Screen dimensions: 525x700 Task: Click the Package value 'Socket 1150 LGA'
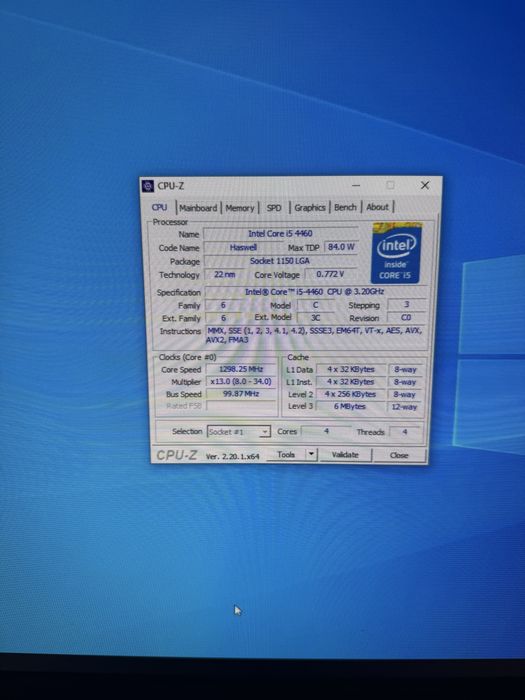pyautogui.click(x=280, y=261)
